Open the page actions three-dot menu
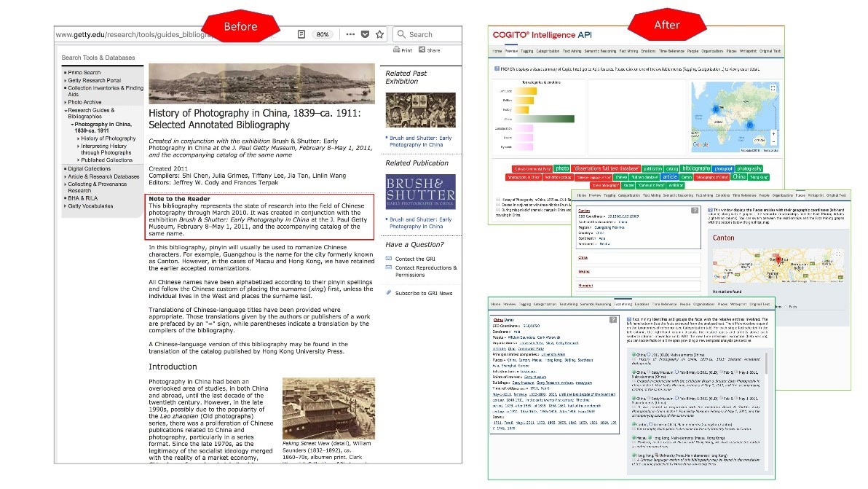The image size is (868, 489). [350, 34]
